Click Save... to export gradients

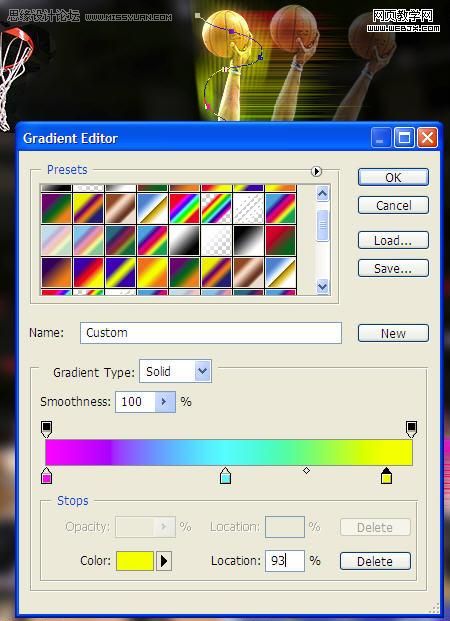393,269
